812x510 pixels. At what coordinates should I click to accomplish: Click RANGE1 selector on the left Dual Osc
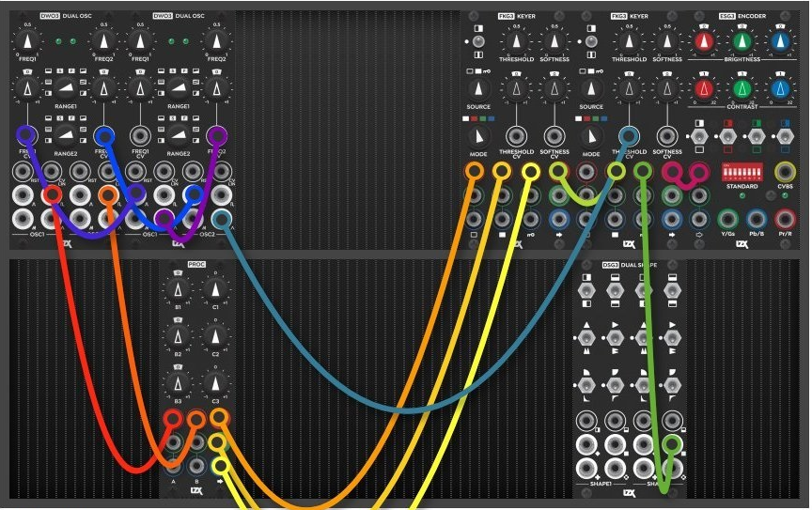click(66, 88)
